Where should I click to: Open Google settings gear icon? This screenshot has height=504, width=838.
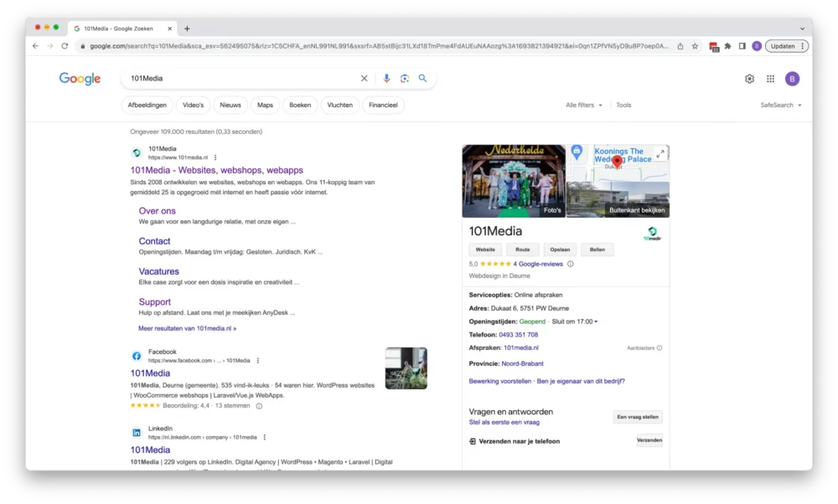pos(749,79)
